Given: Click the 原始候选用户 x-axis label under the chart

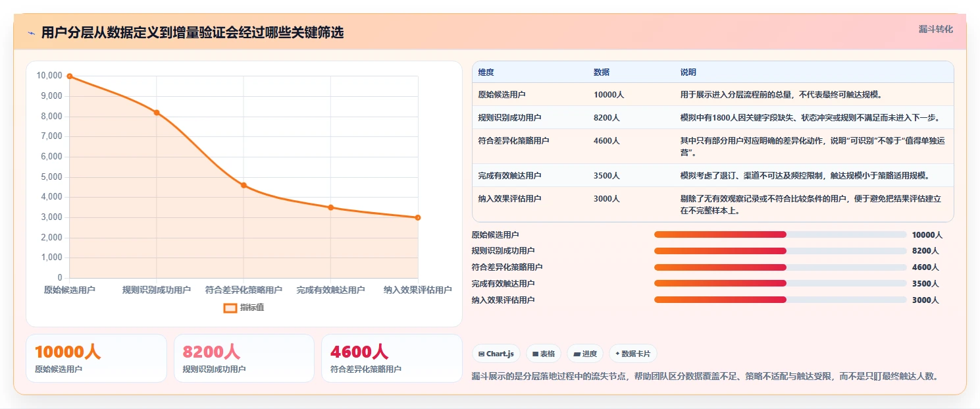Looking at the screenshot, I should [70, 290].
